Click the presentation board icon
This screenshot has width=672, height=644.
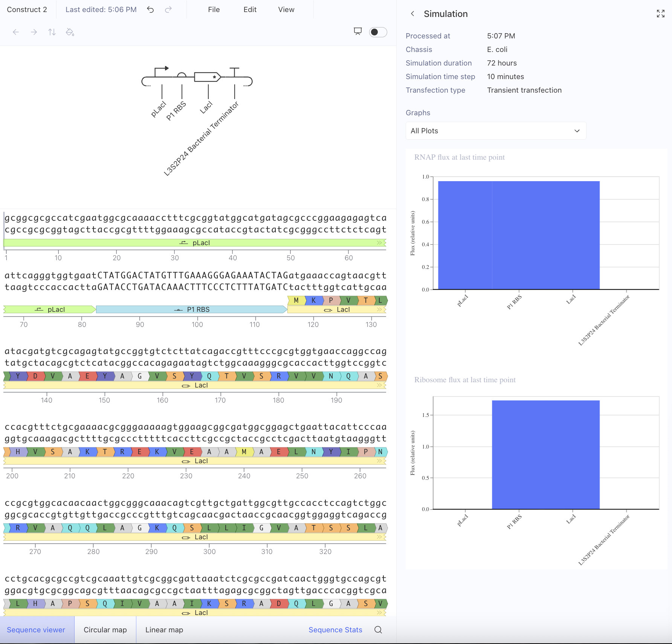coord(358,32)
